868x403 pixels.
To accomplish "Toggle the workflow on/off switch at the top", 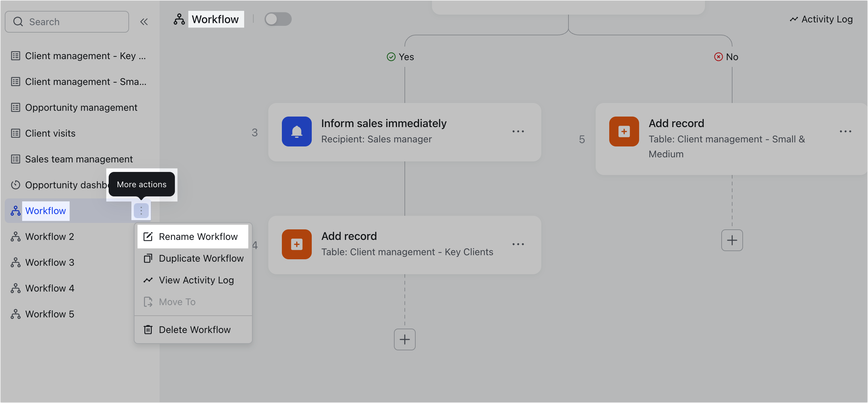I will tap(278, 19).
